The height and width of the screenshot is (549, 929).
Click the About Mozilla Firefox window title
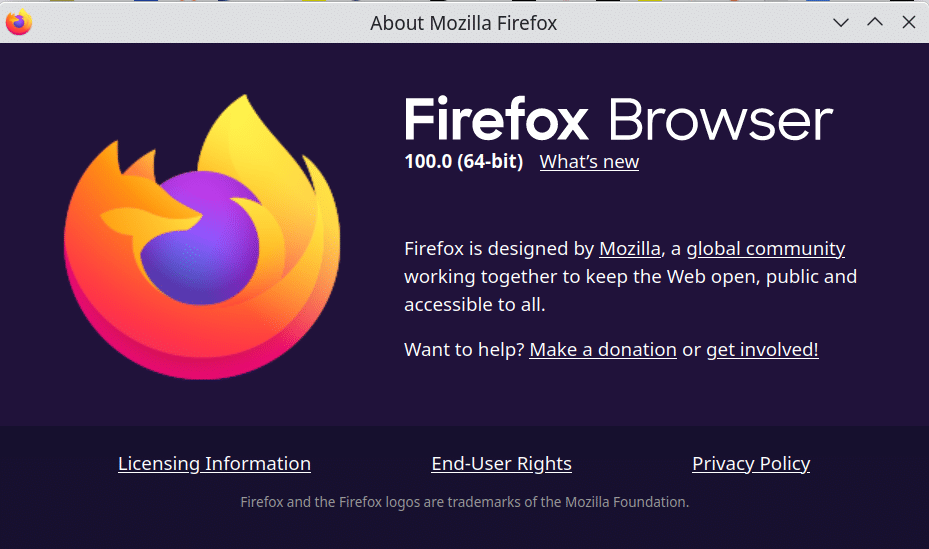pyautogui.click(x=464, y=23)
